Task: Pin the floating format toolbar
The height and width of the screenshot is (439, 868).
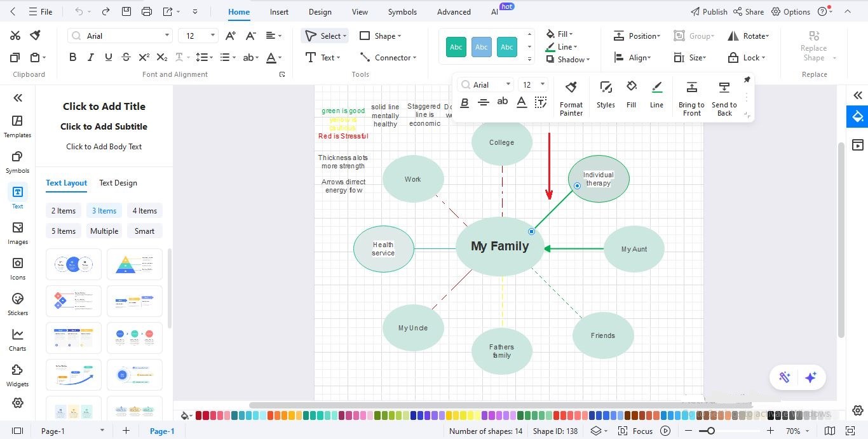Action: point(747,79)
